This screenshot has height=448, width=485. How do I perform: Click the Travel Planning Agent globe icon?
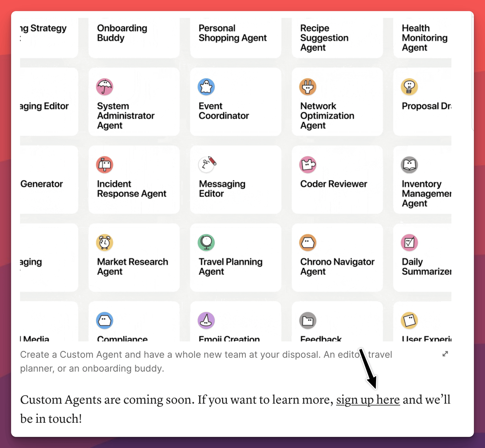coord(206,242)
